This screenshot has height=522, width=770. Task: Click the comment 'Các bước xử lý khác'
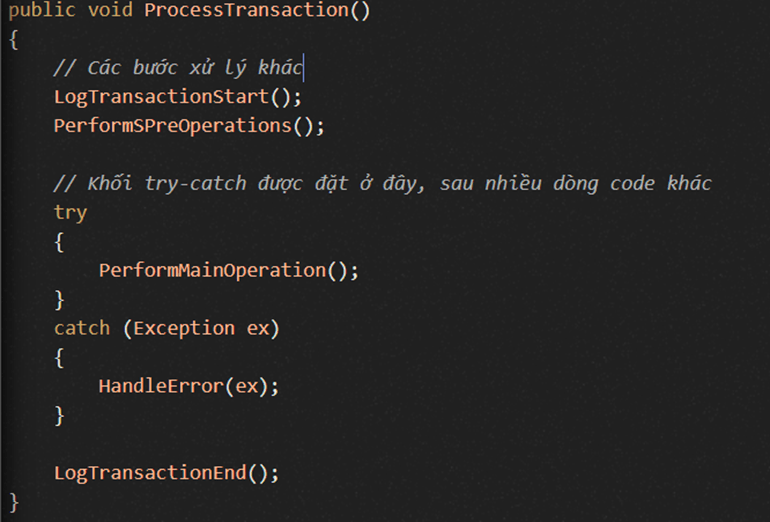tap(178, 68)
